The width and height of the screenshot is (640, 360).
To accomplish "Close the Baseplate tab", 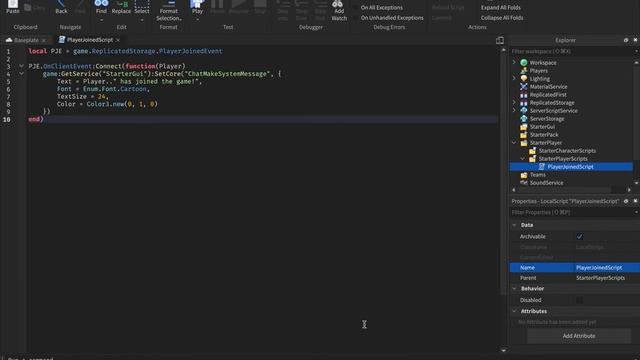I will pos(44,40).
